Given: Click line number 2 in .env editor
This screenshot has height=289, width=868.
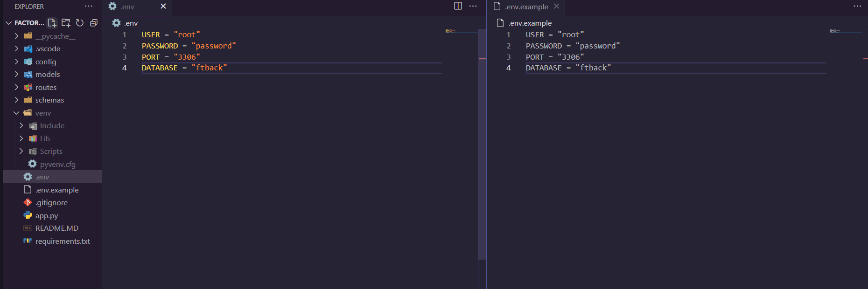Looking at the screenshot, I should (x=125, y=46).
